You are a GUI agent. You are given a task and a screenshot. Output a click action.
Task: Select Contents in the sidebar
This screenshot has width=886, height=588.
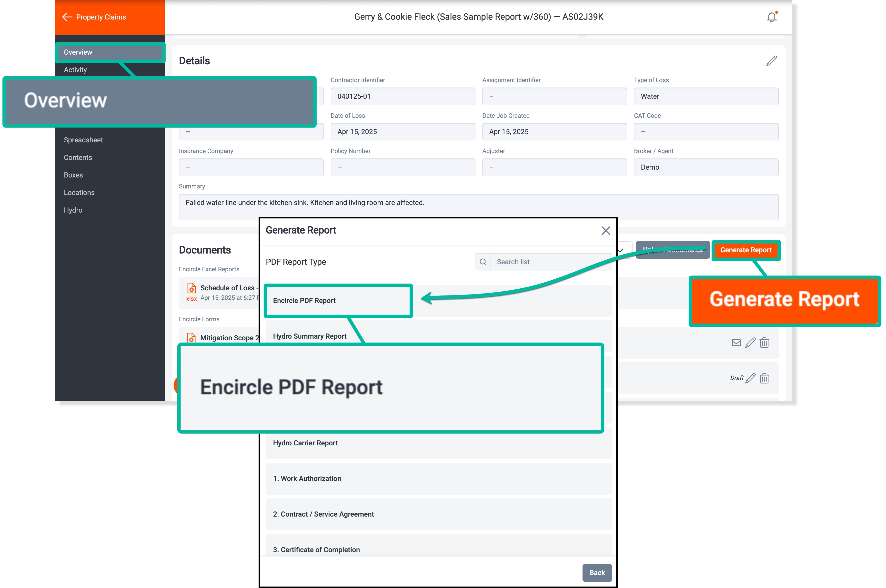78,157
